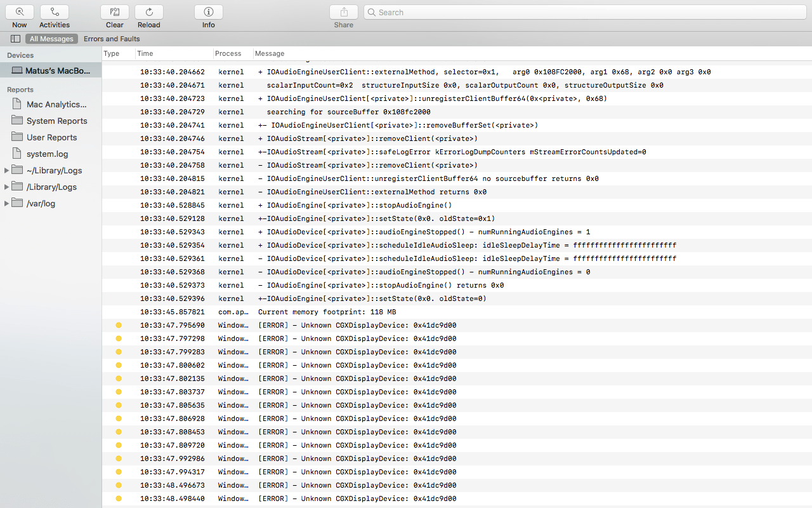
Task: Select the "numRunningAudioEngines = 0" message
Action: click(424, 272)
